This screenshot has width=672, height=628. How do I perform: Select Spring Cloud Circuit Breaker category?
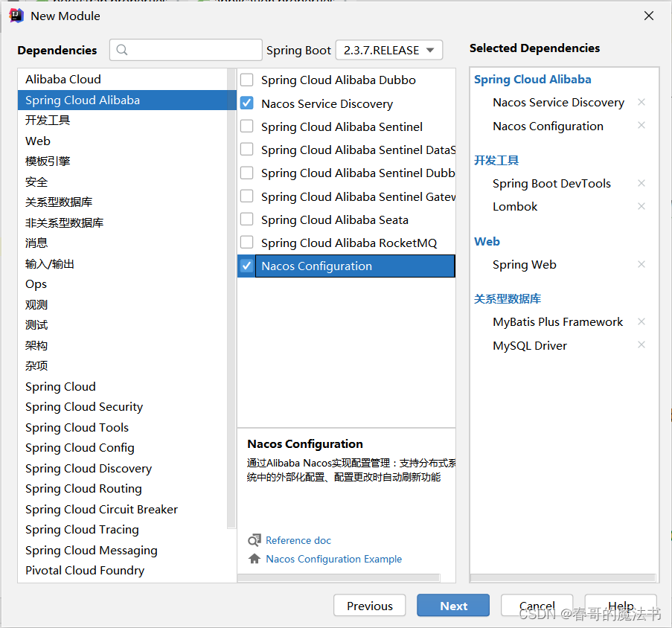tap(123, 509)
